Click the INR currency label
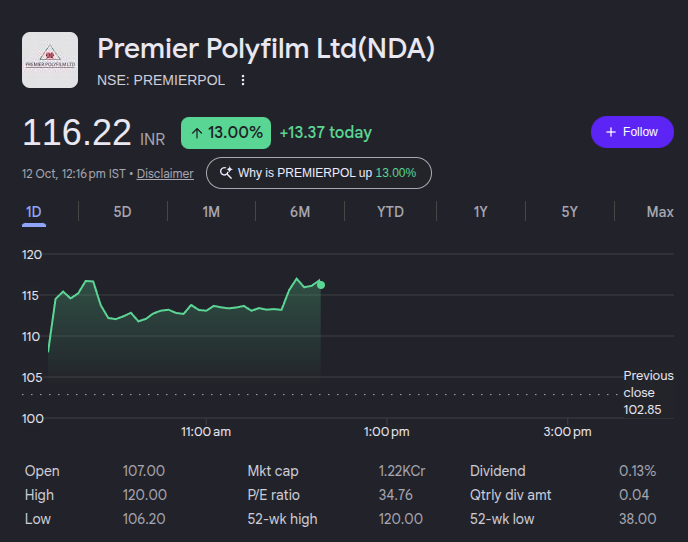Image resolution: width=688 pixels, height=542 pixels. click(x=153, y=140)
